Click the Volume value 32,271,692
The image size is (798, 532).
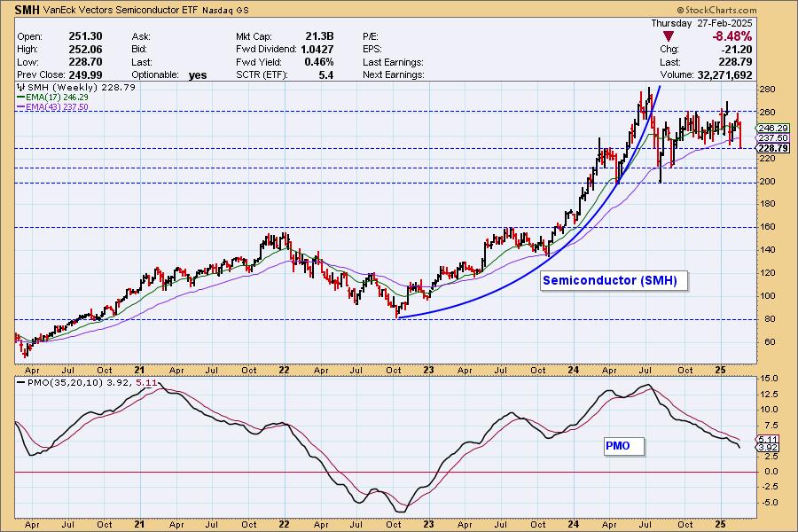(x=724, y=74)
